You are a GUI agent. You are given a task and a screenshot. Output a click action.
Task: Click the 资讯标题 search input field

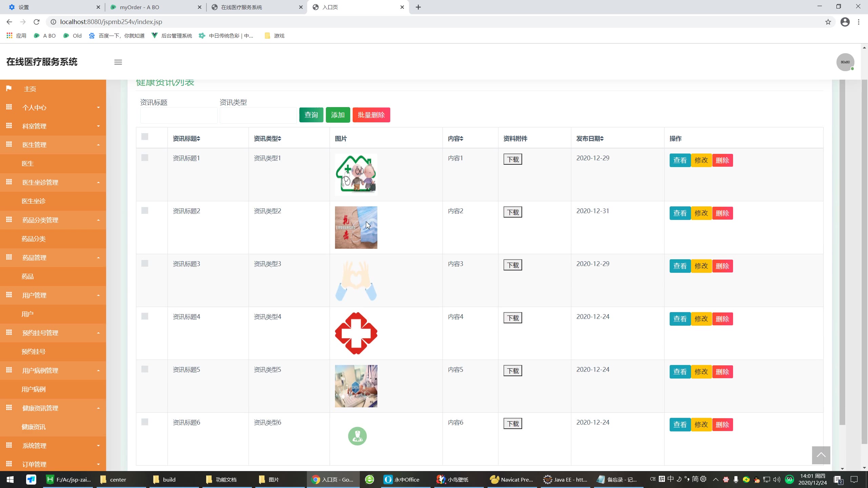click(179, 116)
